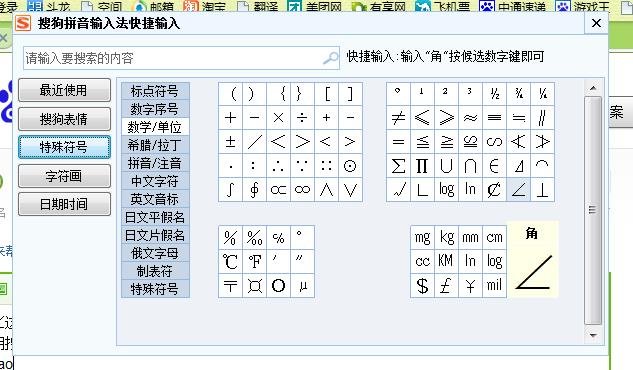Insert the summation sigma symbol
This screenshot has height=370, width=633.
(398, 166)
